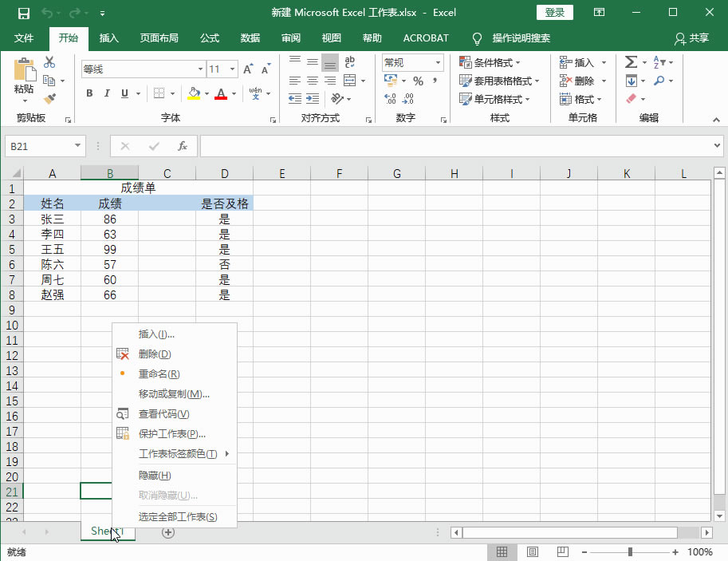Switch to page layout view in status bar
The height and width of the screenshot is (561, 728).
point(532,551)
